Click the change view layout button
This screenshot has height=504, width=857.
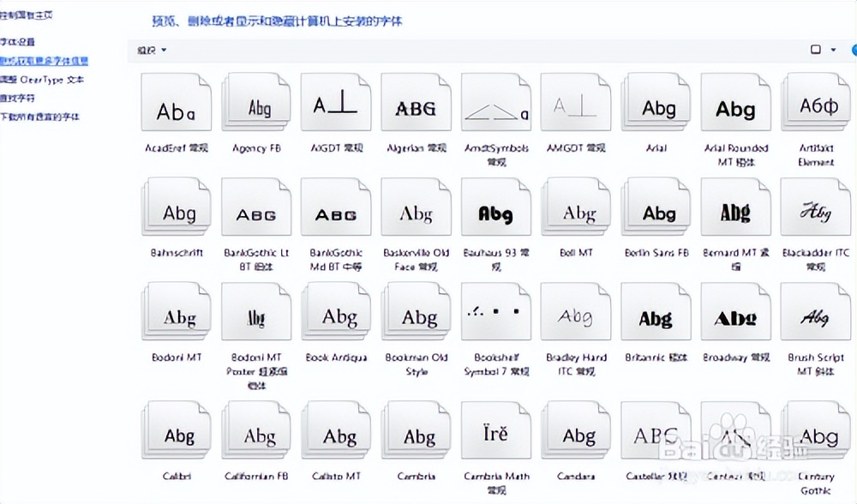(x=816, y=51)
